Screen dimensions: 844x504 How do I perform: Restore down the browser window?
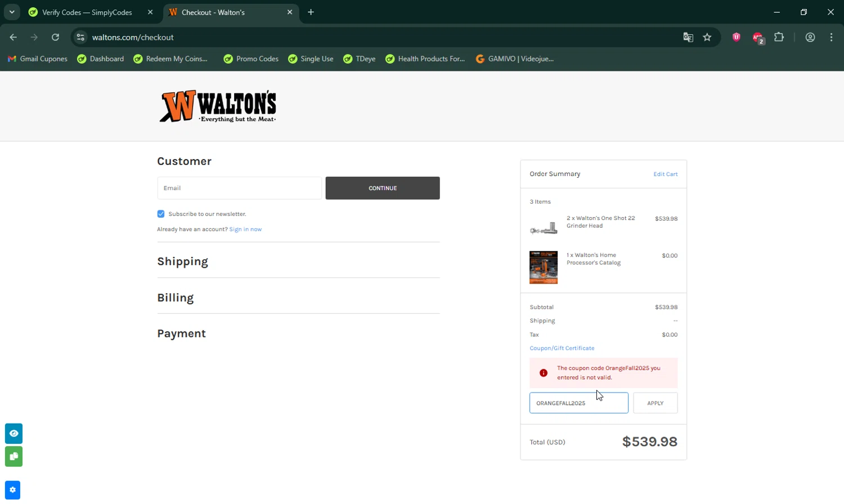coord(803,12)
